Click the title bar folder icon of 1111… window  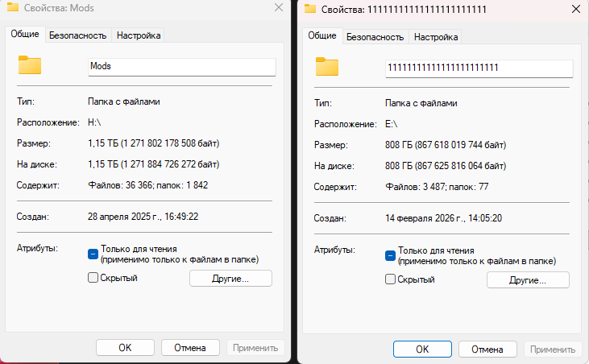(x=310, y=9)
